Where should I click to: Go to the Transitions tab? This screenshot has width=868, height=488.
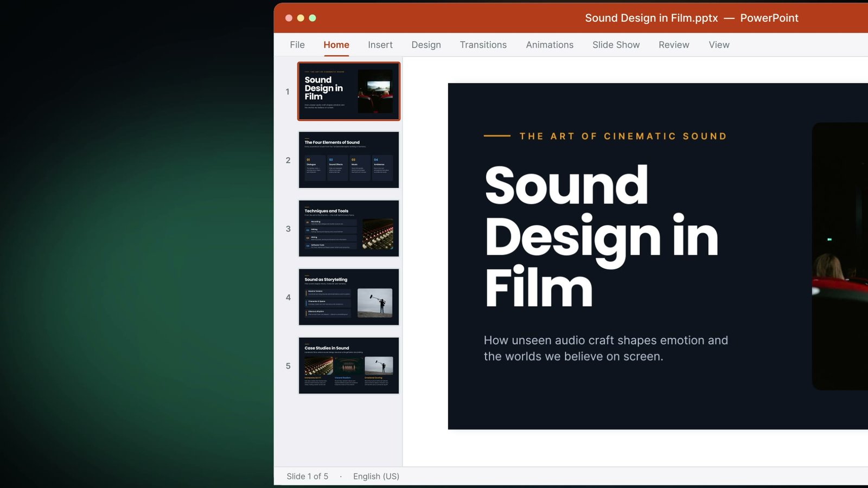click(x=483, y=45)
